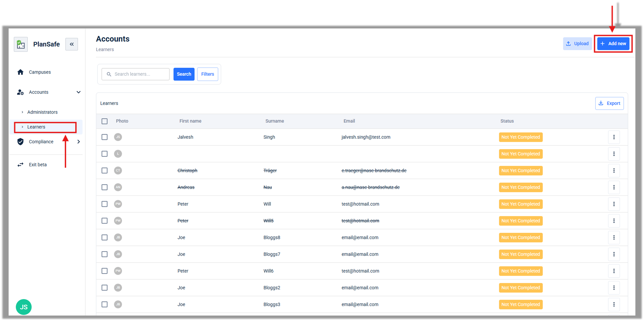Click the JB avatar of Joe Bloggs8
The width and height of the screenshot is (644, 321).
point(118,238)
